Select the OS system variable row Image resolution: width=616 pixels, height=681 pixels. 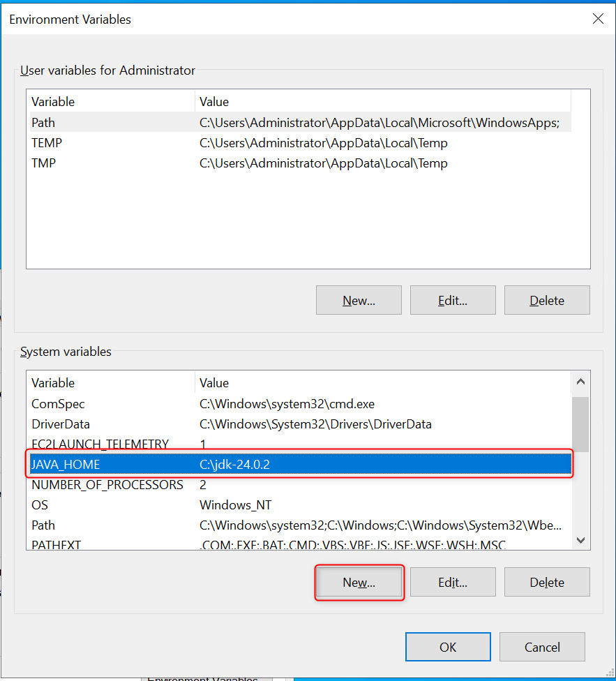pos(301,505)
